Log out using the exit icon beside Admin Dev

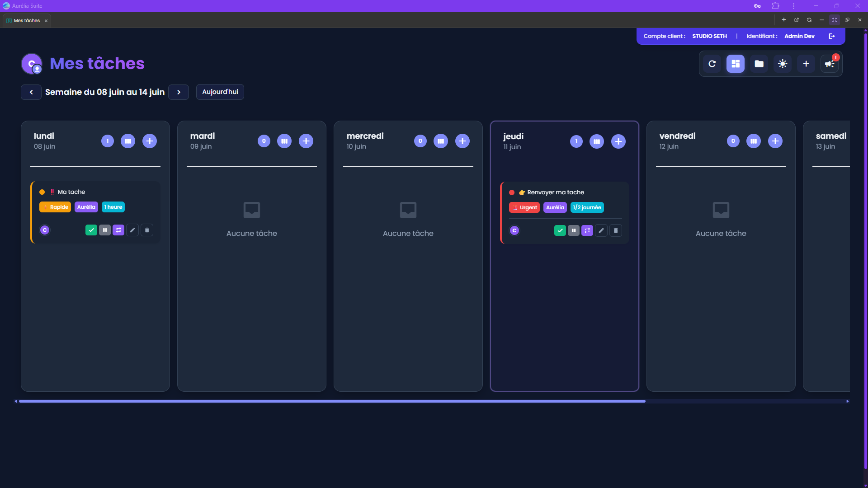tap(832, 36)
